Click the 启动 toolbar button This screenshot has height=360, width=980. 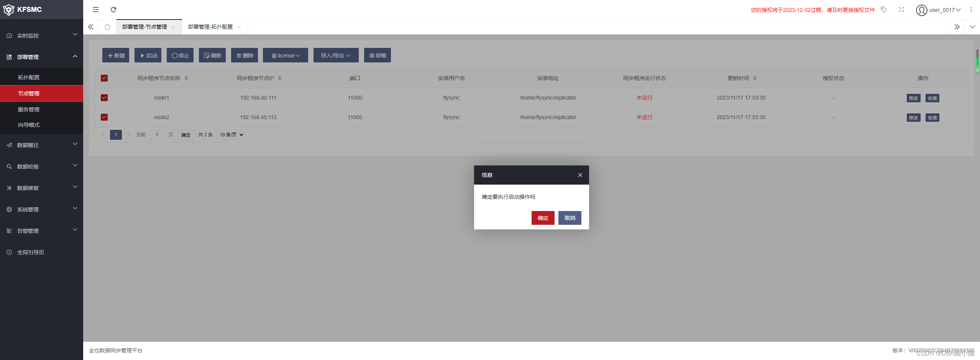point(148,55)
